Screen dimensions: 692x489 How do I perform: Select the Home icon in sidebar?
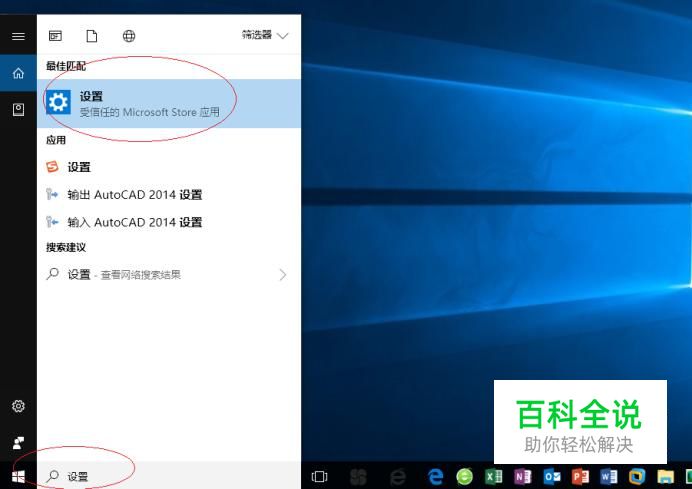(x=18, y=73)
